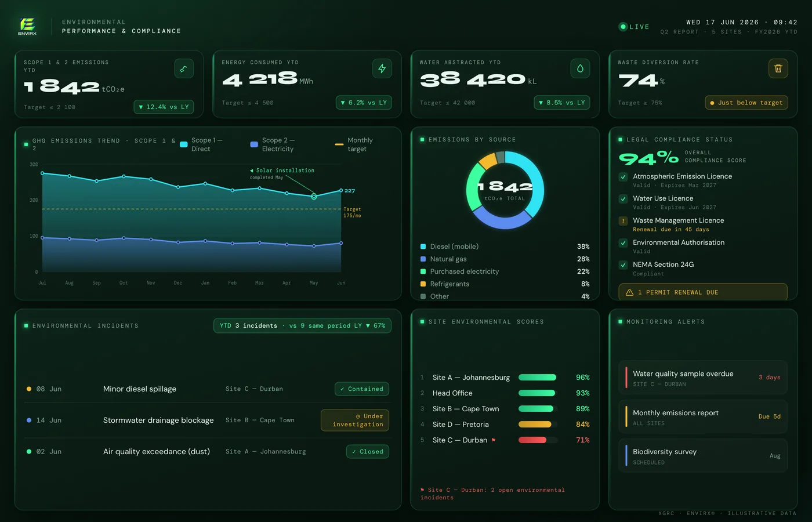Click the Head Office score bar
812x522 pixels.
[x=538, y=393]
